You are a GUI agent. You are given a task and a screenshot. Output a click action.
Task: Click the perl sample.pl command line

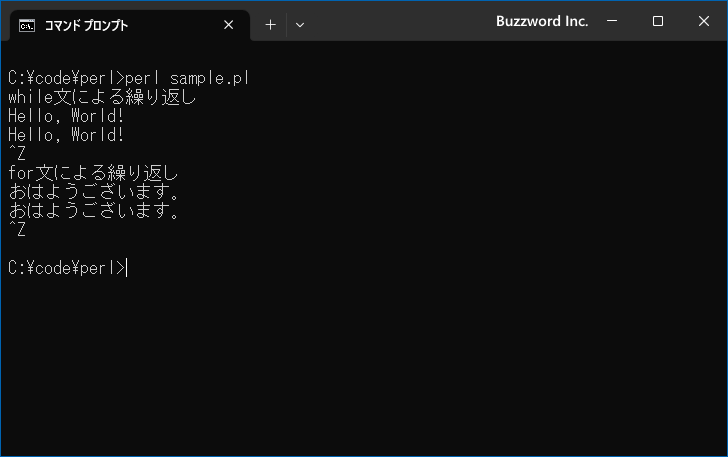(x=129, y=78)
